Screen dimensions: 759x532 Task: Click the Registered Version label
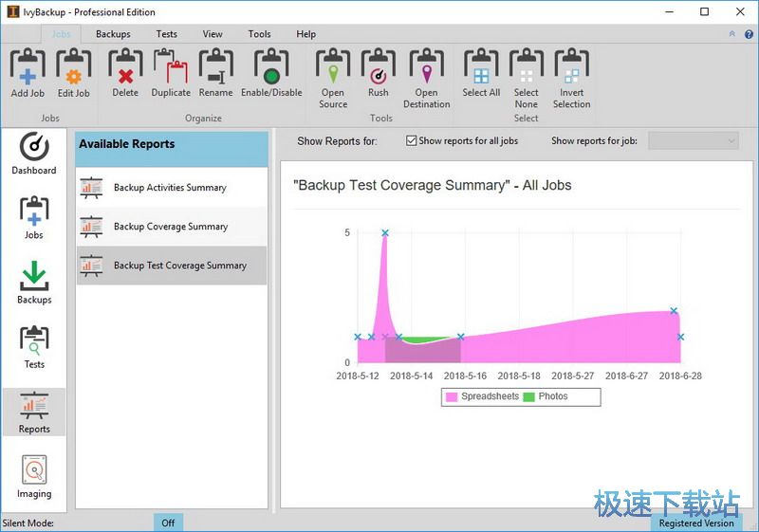click(695, 523)
